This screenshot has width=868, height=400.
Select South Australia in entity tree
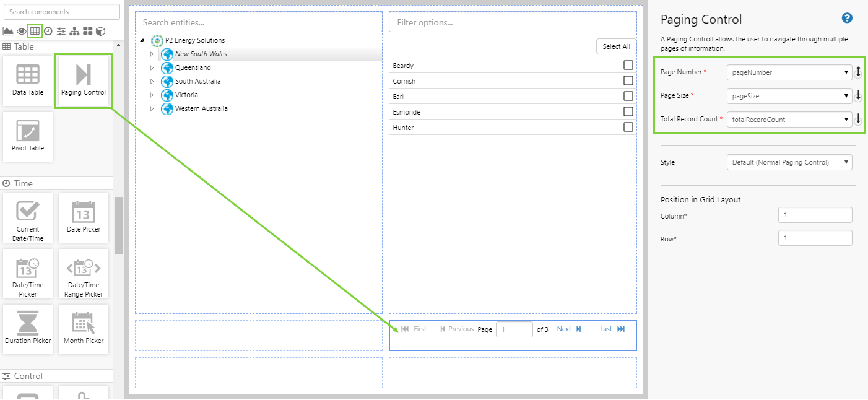click(x=198, y=82)
